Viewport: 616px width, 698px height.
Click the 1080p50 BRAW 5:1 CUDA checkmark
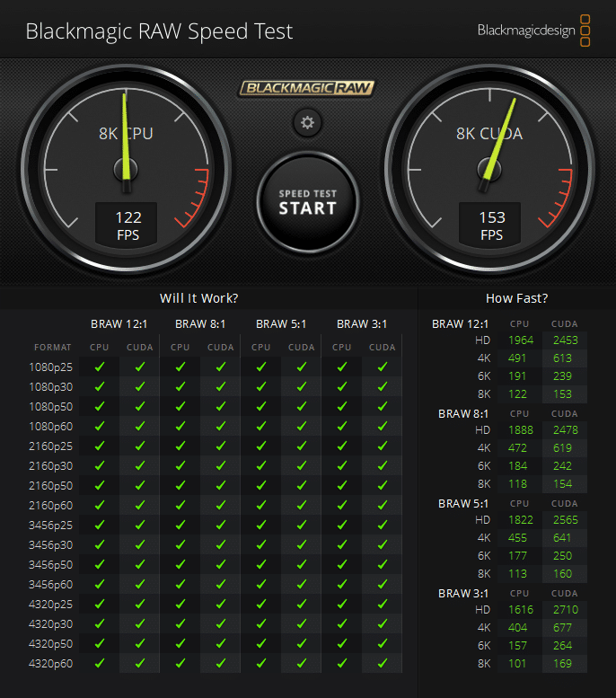tap(302, 406)
